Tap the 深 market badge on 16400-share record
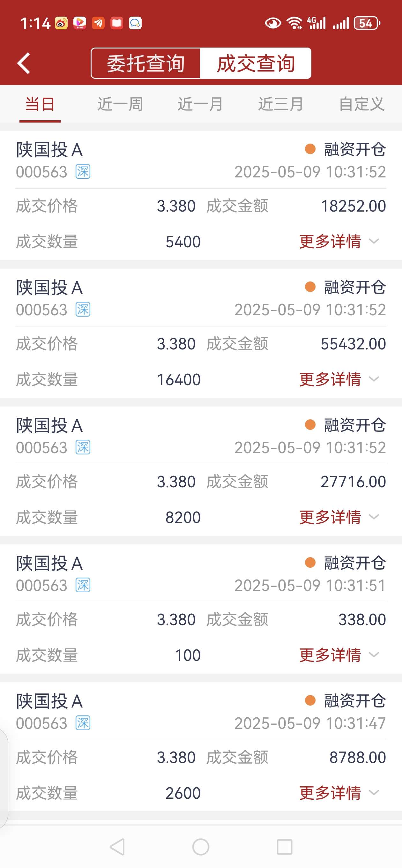 pyautogui.click(x=83, y=310)
